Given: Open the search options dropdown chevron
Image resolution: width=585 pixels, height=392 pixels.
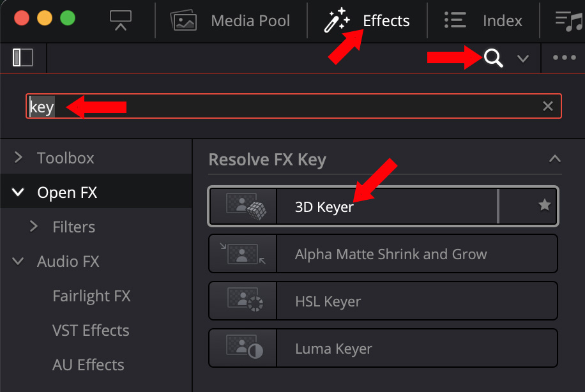Looking at the screenshot, I should [x=523, y=59].
